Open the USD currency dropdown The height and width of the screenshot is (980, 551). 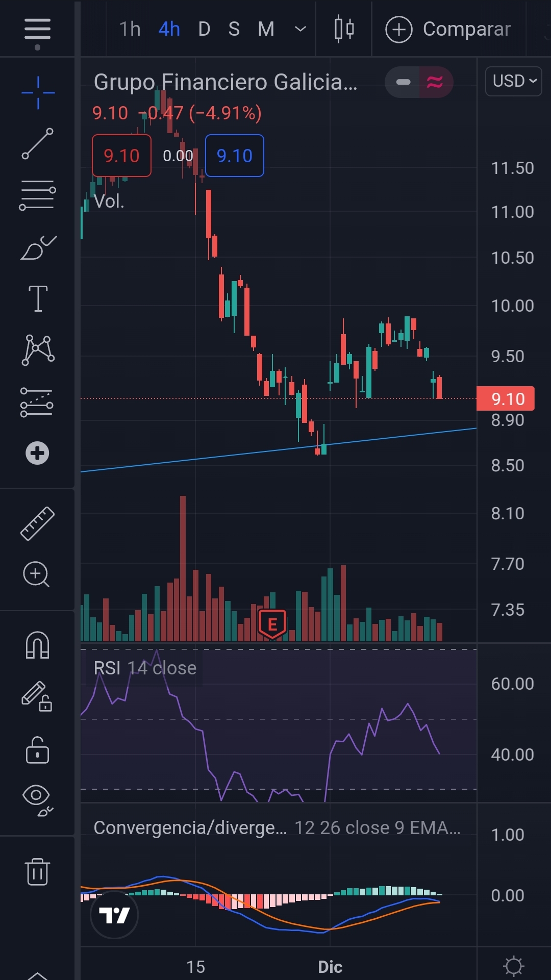(513, 81)
